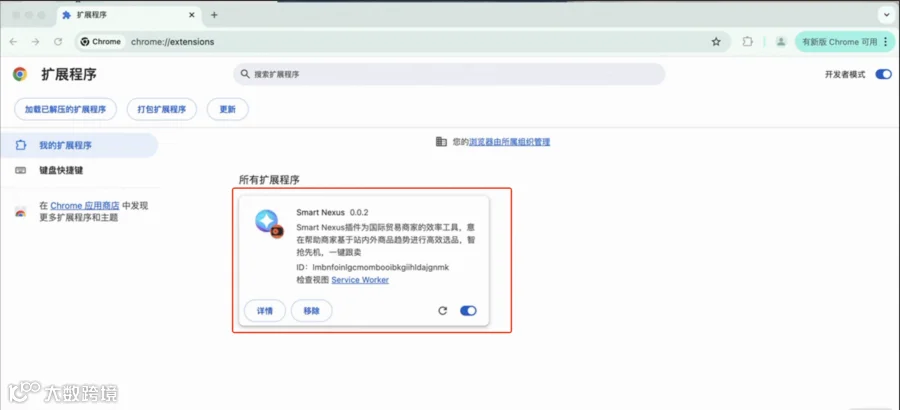Reload the page with the refresh icon
The width and height of the screenshot is (900, 410).
58,42
